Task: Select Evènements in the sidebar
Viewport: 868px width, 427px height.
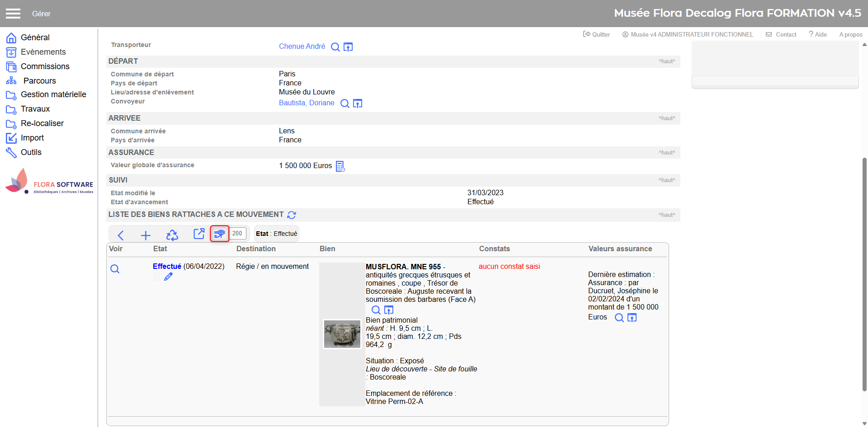Action: coord(43,52)
